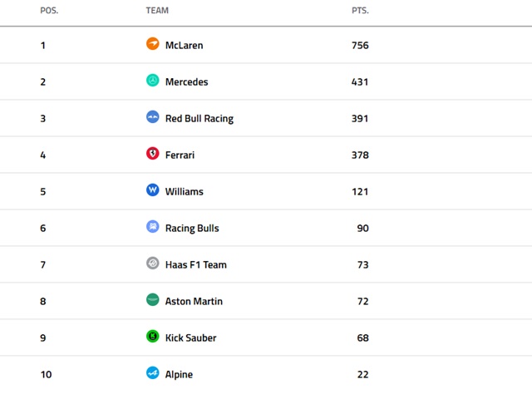Click the PTS. column header
The height and width of the screenshot is (399, 532).
coord(360,11)
